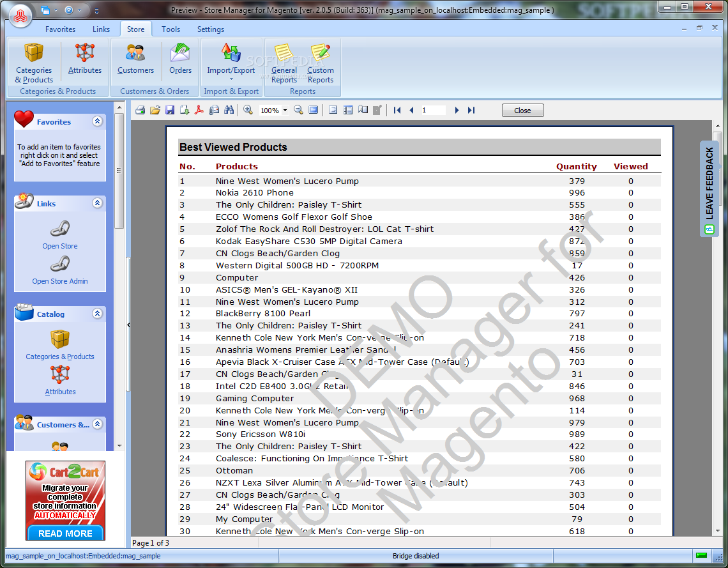This screenshot has height=568, width=728.
Task: Open the zoom percentage dropdown
Action: (x=285, y=111)
